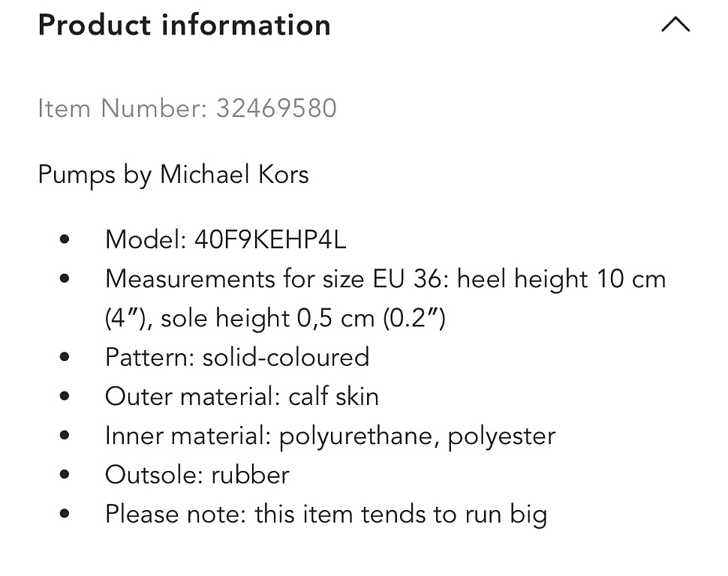Click the bullet point beside Pattern
This screenshot has height=576, width=728.
tap(65, 357)
